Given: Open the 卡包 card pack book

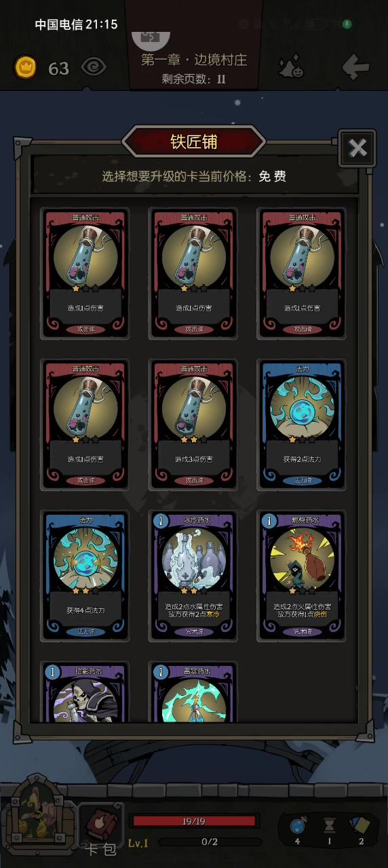Looking at the screenshot, I should coord(101,829).
